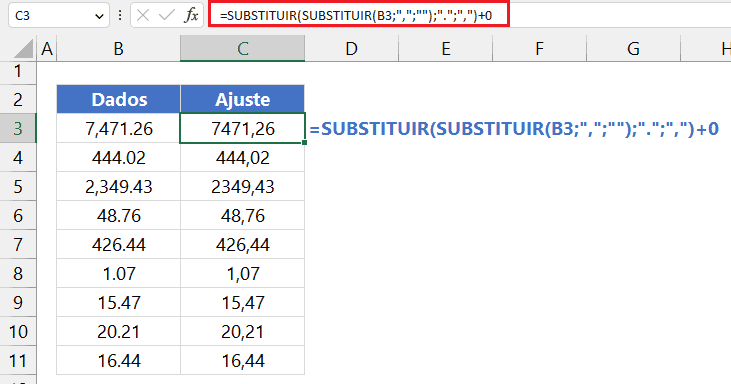
Task: Select row 4 header
Action: 18,158
